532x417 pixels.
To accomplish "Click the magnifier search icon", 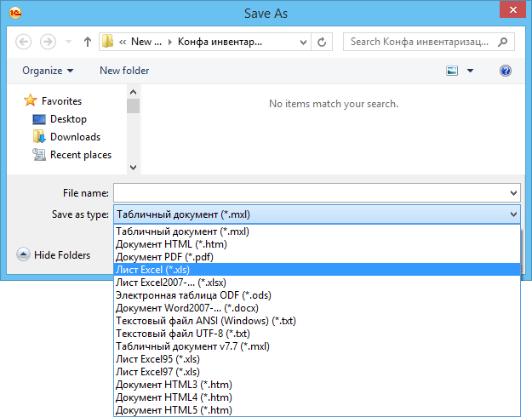I will [502, 42].
